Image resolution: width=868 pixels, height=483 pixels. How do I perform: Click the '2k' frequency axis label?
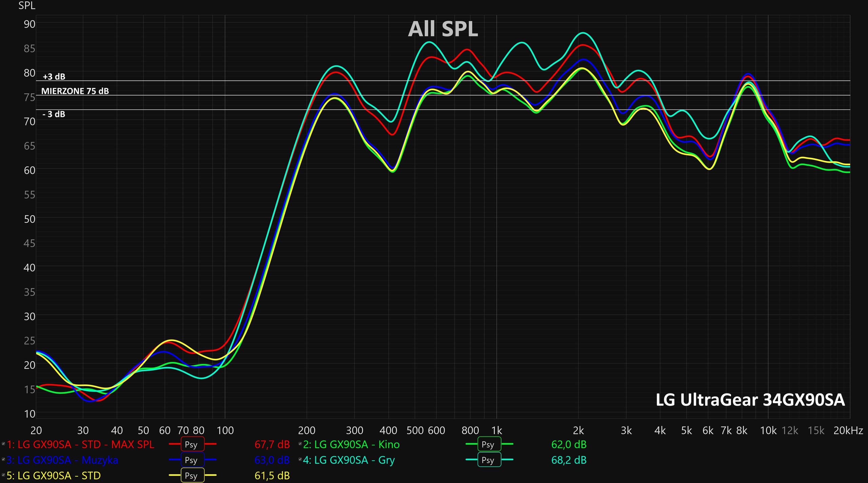tap(578, 430)
